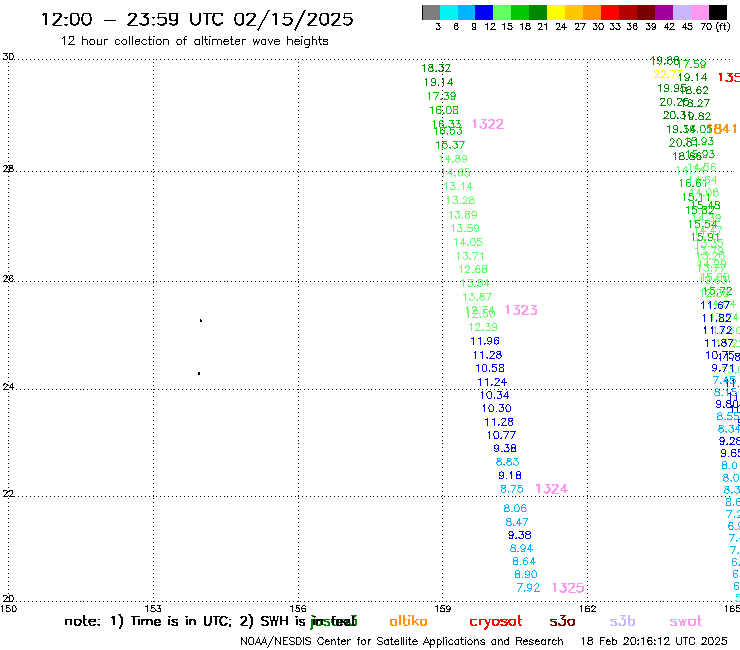This screenshot has width=740, height=650.
Task: Click the purple legend color swatch
Action: coord(664,12)
